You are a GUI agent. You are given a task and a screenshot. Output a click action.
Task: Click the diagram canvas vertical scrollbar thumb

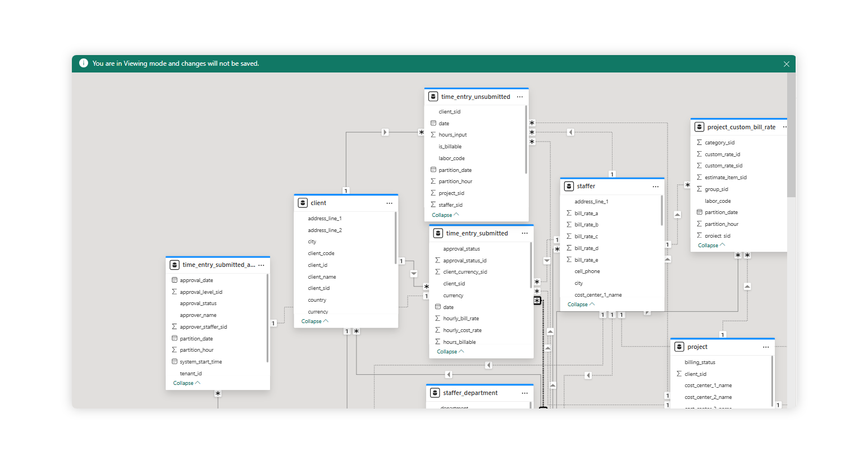[791, 135]
